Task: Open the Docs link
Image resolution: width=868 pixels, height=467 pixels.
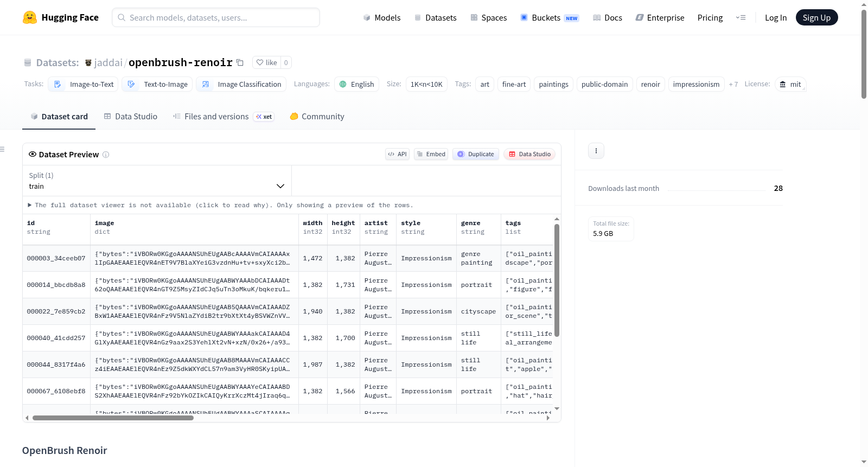Action: pos(608,17)
